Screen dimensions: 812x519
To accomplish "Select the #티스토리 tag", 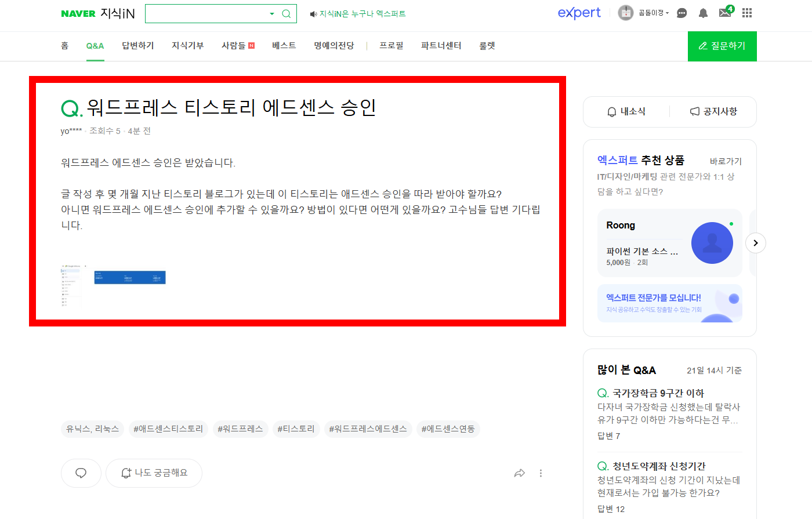I will pyautogui.click(x=296, y=429).
